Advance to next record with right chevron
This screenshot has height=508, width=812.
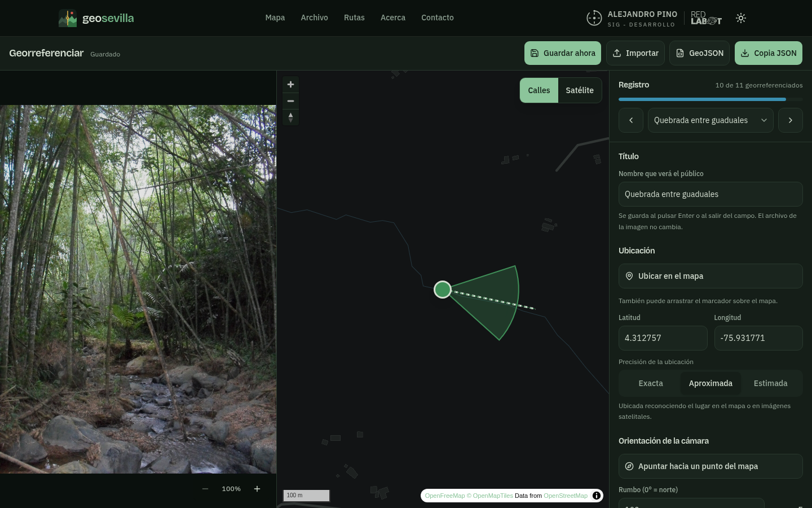[x=791, y=120]
